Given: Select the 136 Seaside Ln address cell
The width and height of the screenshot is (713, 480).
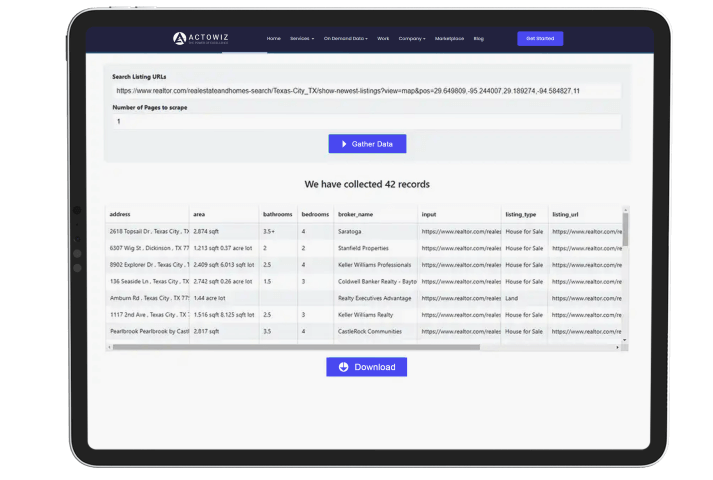Looking at the screenshot, I should coord(148,281).
